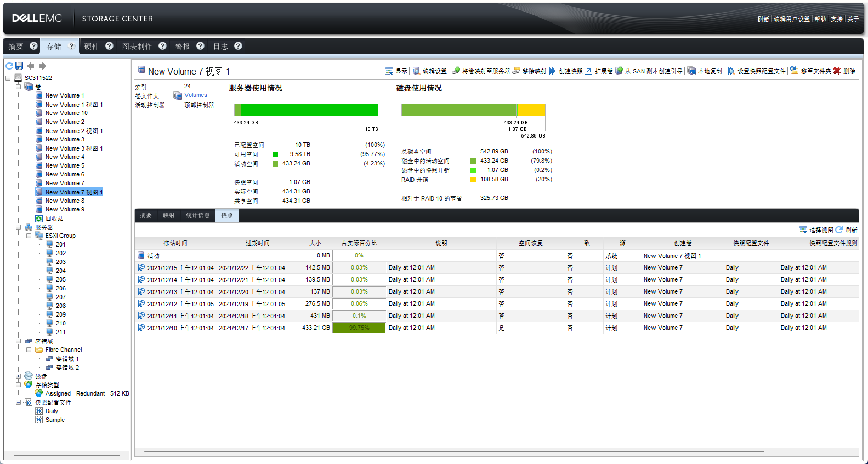Viewport: 868px width, 464px height.
Task: Click 将卷映射至服务器 toolbar button
Action: pos(481,71)
